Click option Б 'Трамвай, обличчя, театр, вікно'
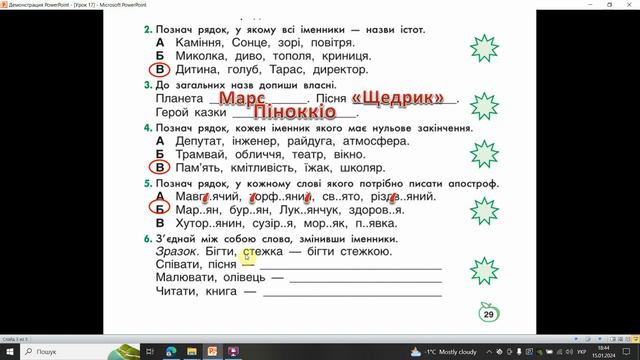This screenshot has height=360, width=640. [x=260, y=155]
